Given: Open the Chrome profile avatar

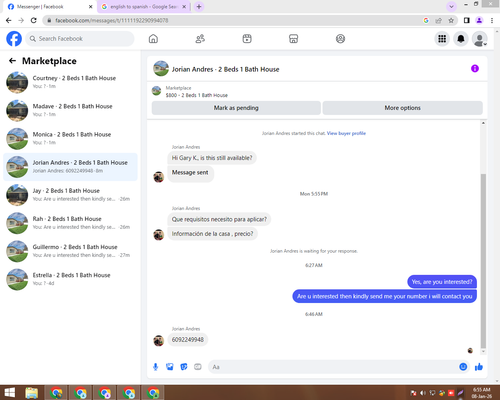Looking at the screenshot, I should point(479,20).
